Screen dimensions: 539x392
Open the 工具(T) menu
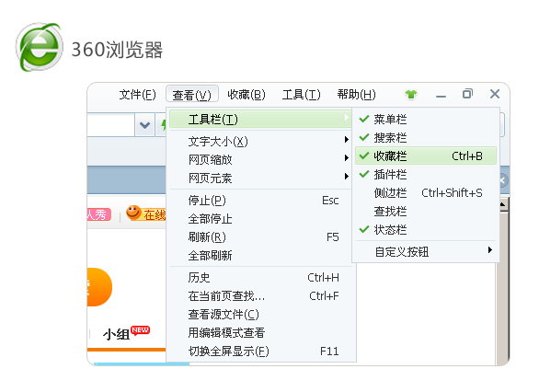pyautogui.click(x=301, y=94)
